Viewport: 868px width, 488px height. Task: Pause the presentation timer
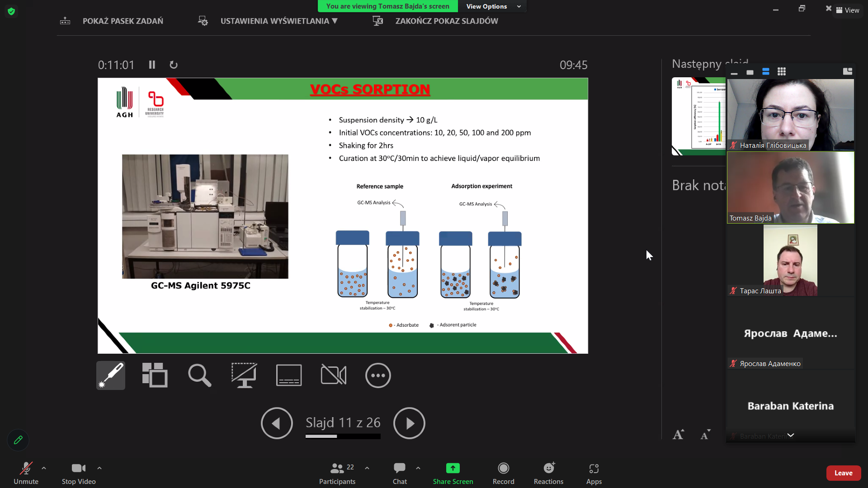pyautogui.click(x=152, y=65)
